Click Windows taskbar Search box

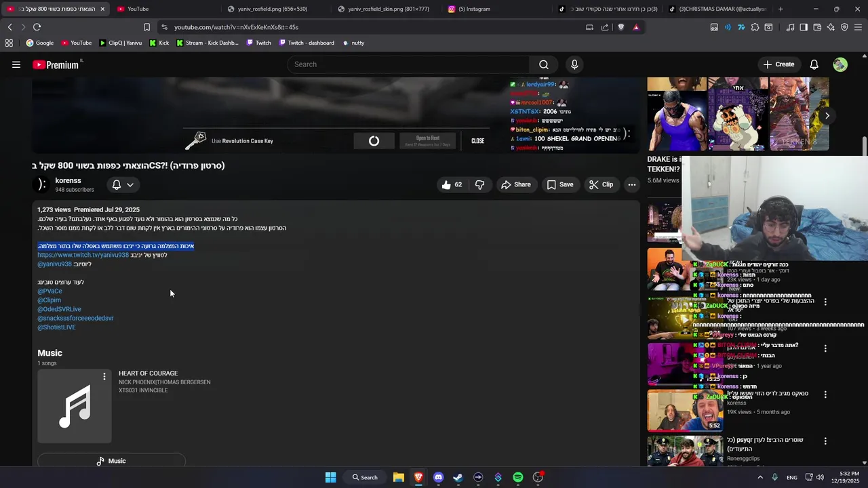pos(365,477)
